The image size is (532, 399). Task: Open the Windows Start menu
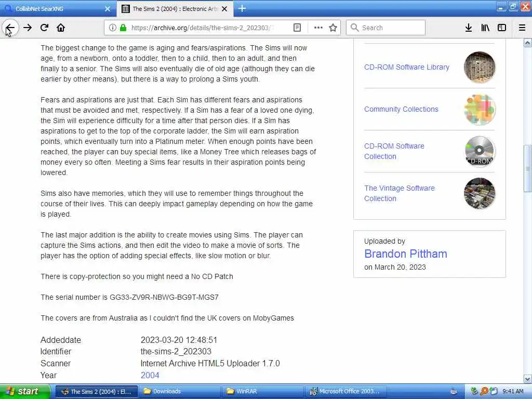pos(24,392)
